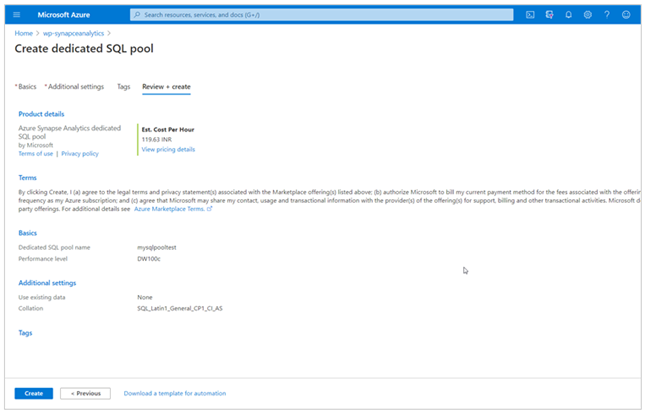Viewport: 645px width, 414px height.
Task: Open the hamburger portal menu
Action: tap(17, 15)
